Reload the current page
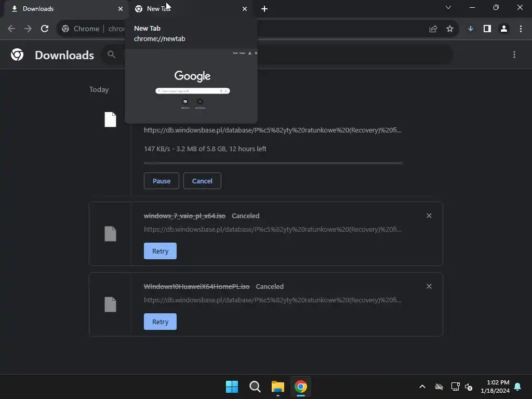The height and width of the screenshot is (399, 532). tap(45, 29)
